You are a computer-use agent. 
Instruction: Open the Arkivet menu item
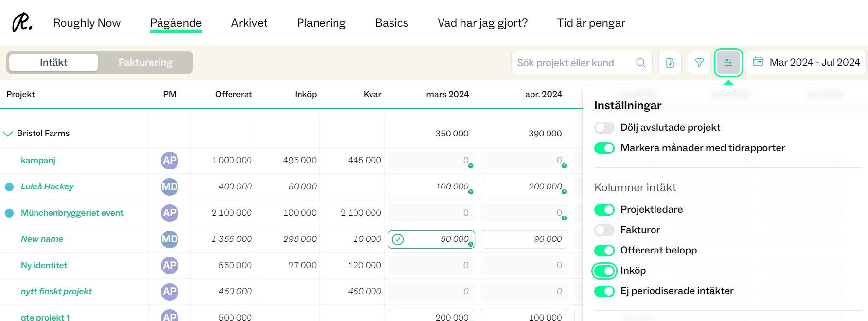(x=249, y=23)
